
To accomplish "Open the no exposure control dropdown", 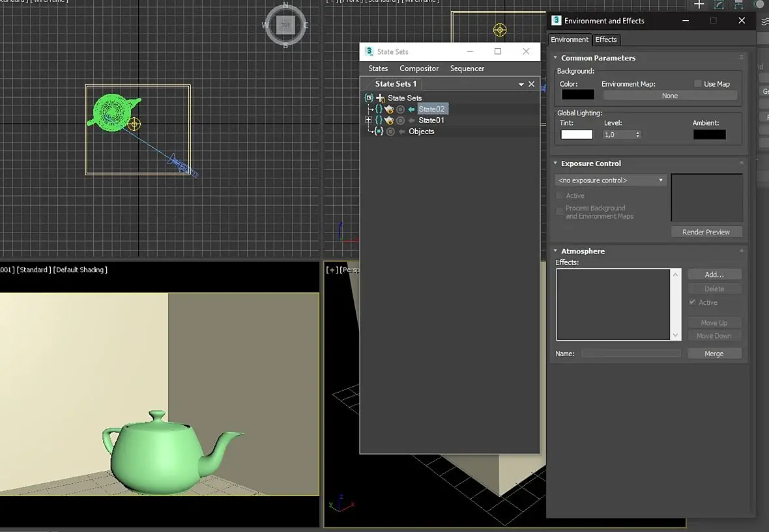I will tap(611, 180).
